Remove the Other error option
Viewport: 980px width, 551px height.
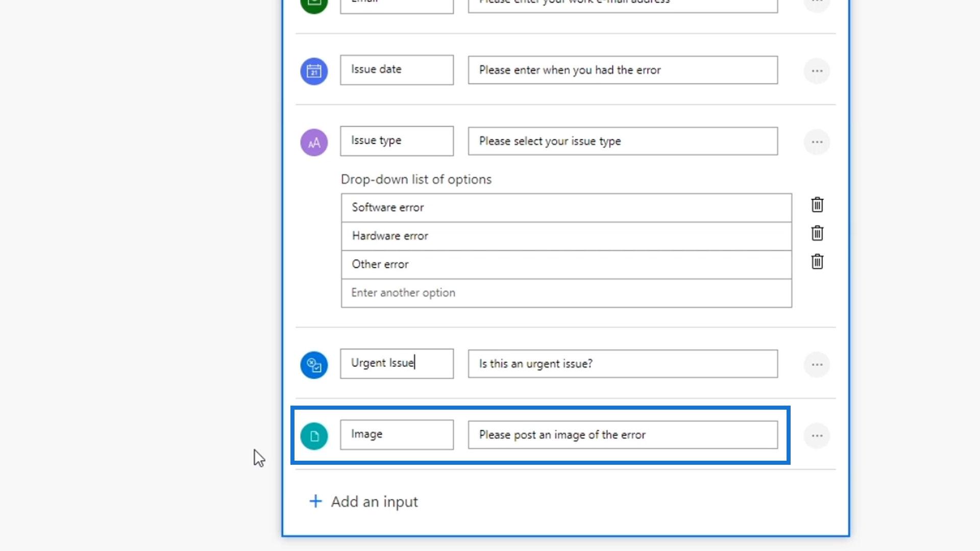point(817,262)
